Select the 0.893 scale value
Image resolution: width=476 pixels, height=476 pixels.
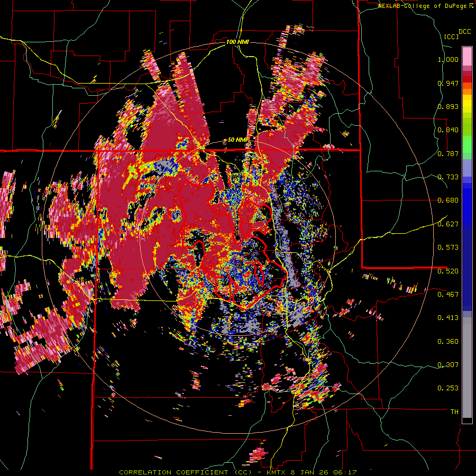448,106
